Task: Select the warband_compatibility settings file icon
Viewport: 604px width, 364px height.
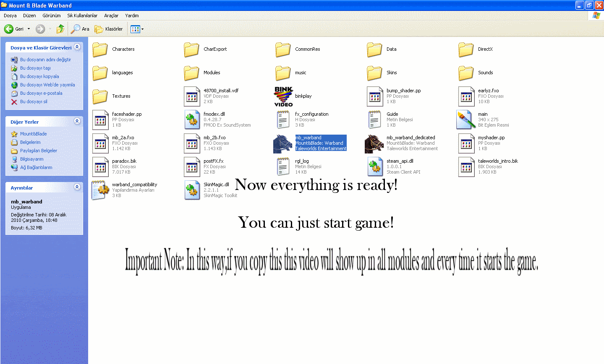Action: coord(100,190)
